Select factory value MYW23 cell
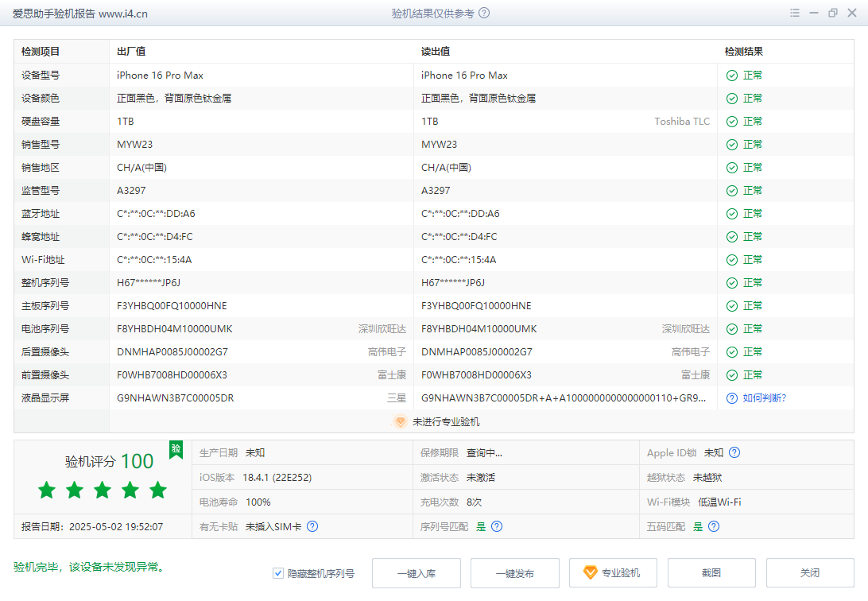This screenshot has height=601, width=868. pos(134,145)
